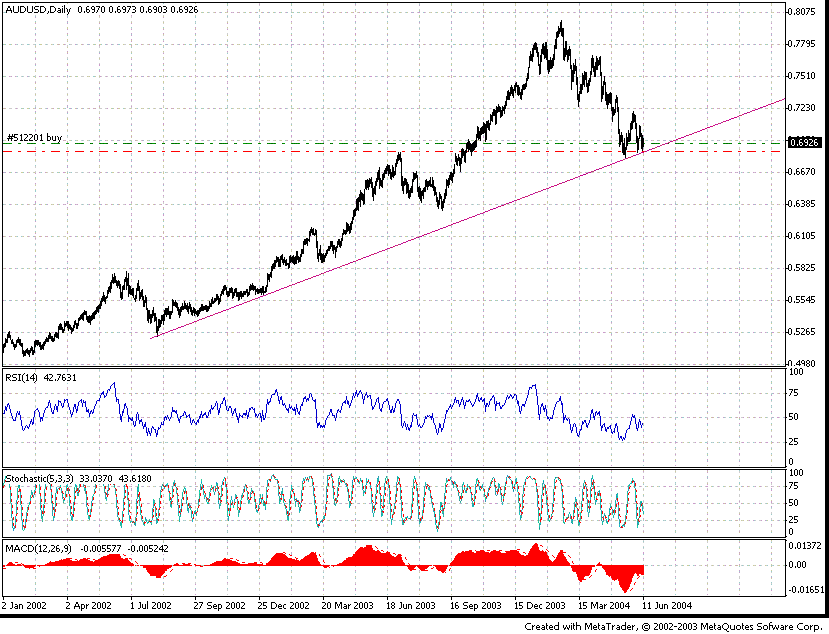The image size is (829, 634).
Task: Click the 0.7510 price scale value
Action: [803, 76]
